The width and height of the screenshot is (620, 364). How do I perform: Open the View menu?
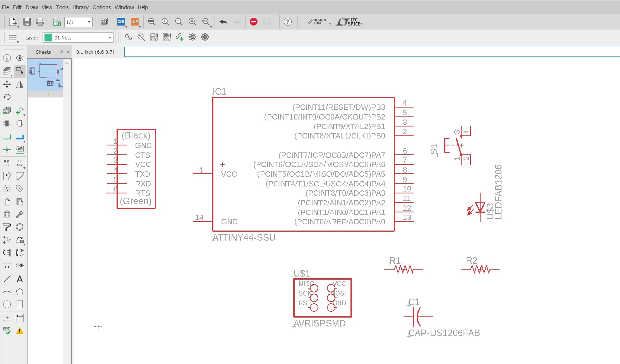tap(47, 7)
